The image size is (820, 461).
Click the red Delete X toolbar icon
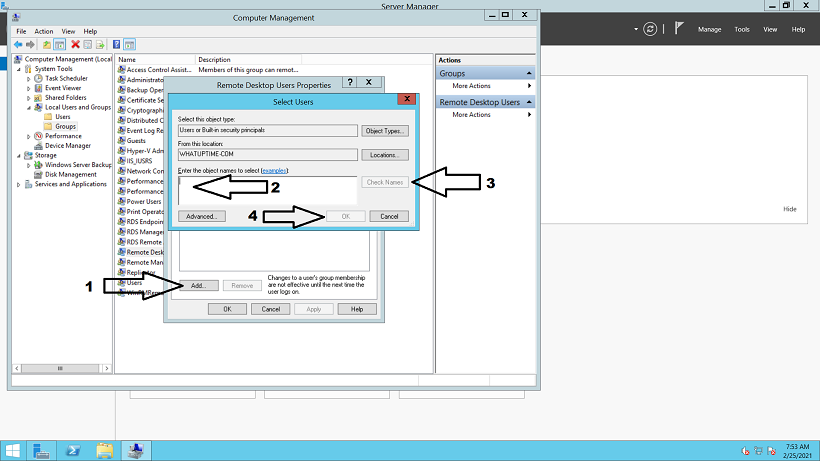click(x=75, y=45)
